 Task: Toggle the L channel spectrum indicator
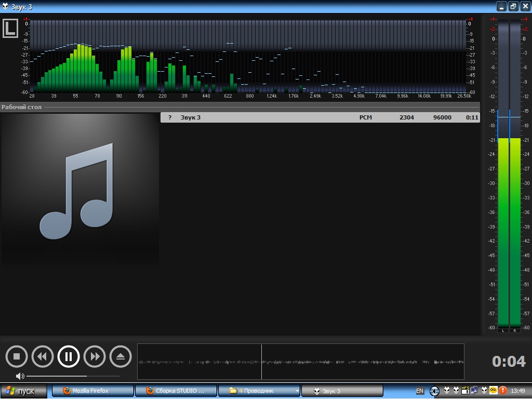point(10,29)
